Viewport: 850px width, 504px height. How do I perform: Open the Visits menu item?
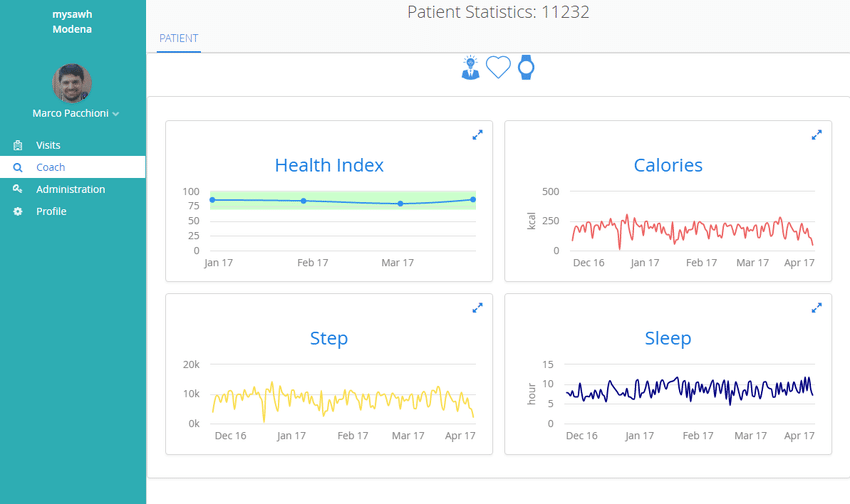73,145
